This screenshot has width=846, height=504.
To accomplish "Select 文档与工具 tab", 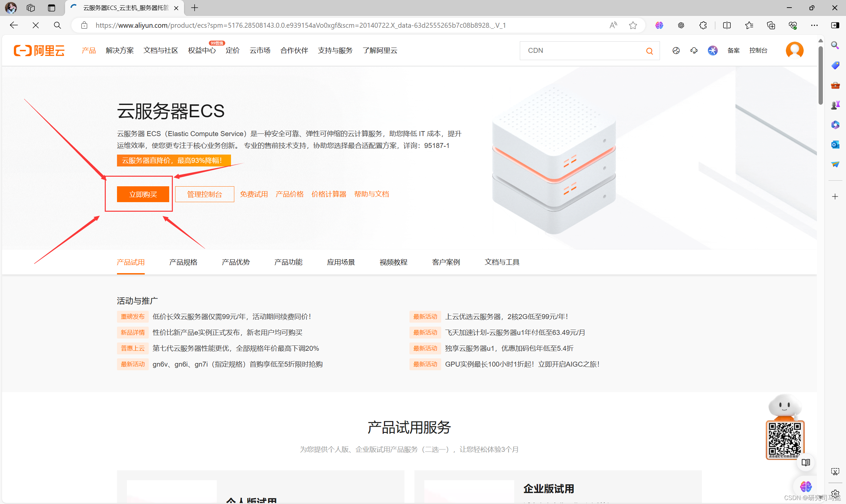I will pyautogui.click(x=502, y=262).
